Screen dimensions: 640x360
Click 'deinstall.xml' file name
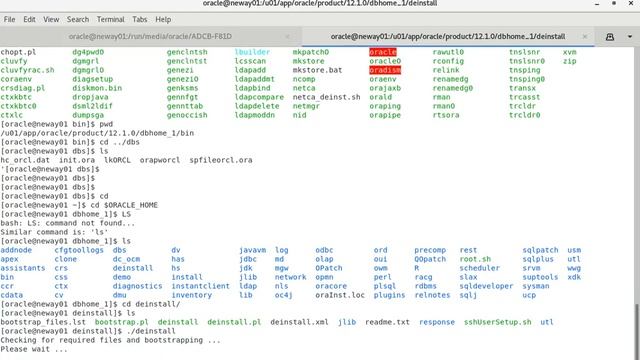[x=299, y=322]
